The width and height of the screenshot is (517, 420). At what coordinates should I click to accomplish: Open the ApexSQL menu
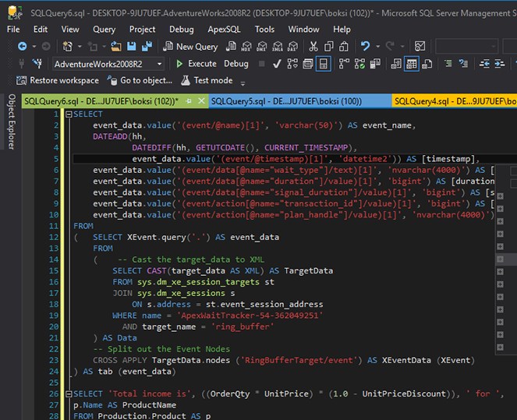coord(225,30)
